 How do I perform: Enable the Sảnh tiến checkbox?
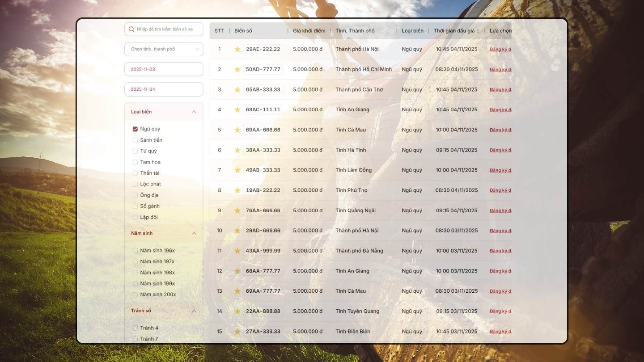[x=135, y=140]
